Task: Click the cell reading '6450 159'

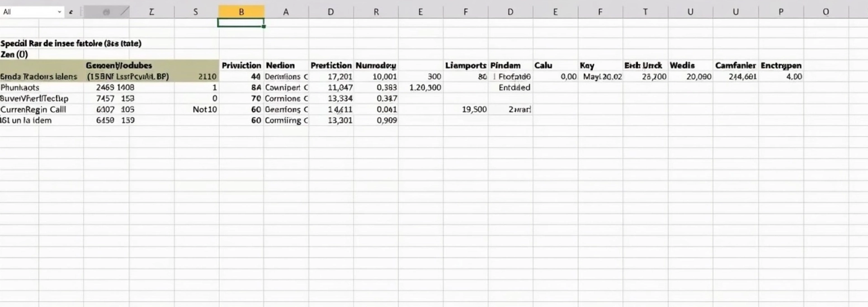Action: (115, 120)
